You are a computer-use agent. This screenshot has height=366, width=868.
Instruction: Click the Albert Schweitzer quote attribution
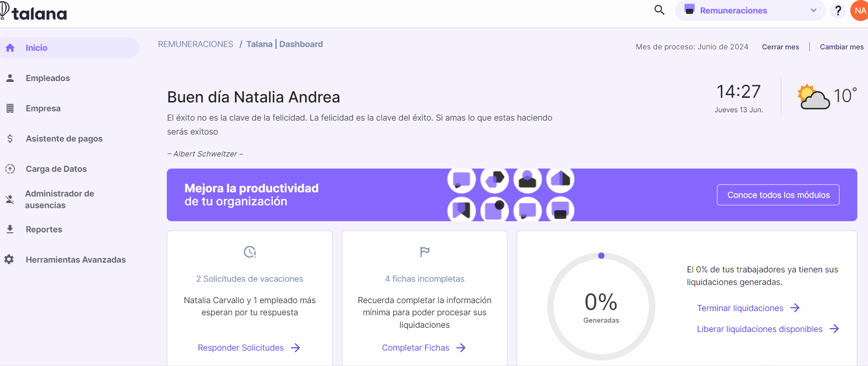[205, 154]
